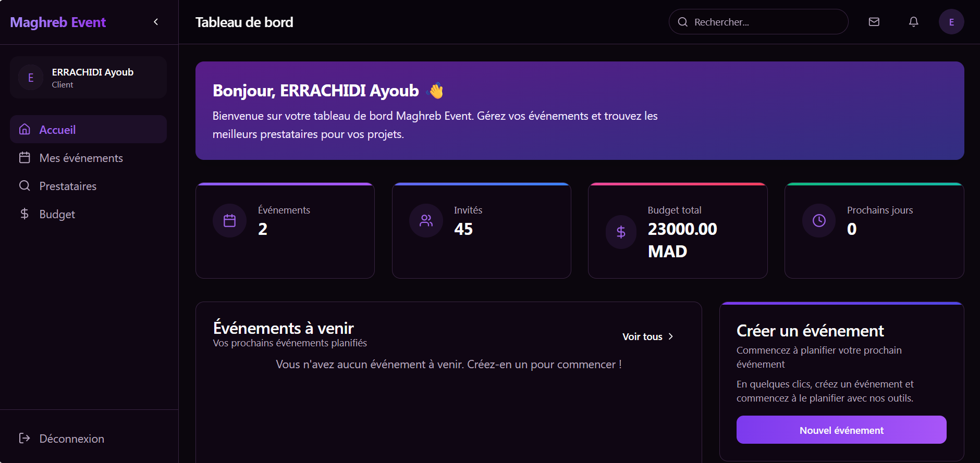Click the clock icon in Prochains jours card

coord(819,221)
